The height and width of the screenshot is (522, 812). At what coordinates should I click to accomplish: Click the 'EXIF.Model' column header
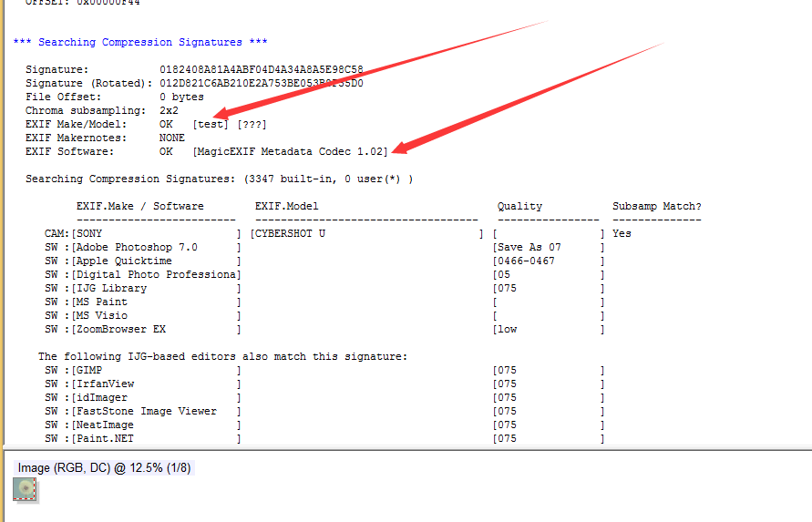[x=286, y=206]
